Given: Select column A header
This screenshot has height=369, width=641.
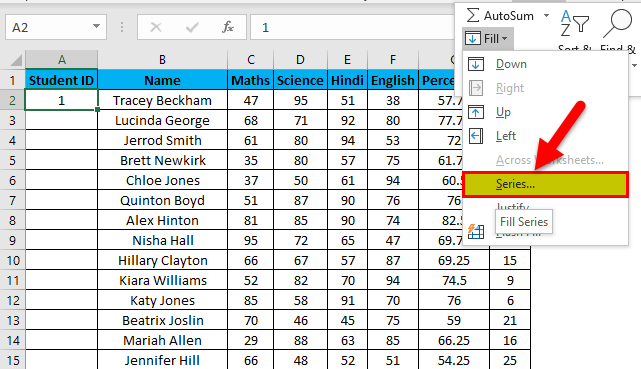Looking at the screenshot, I should coord(62,60).
